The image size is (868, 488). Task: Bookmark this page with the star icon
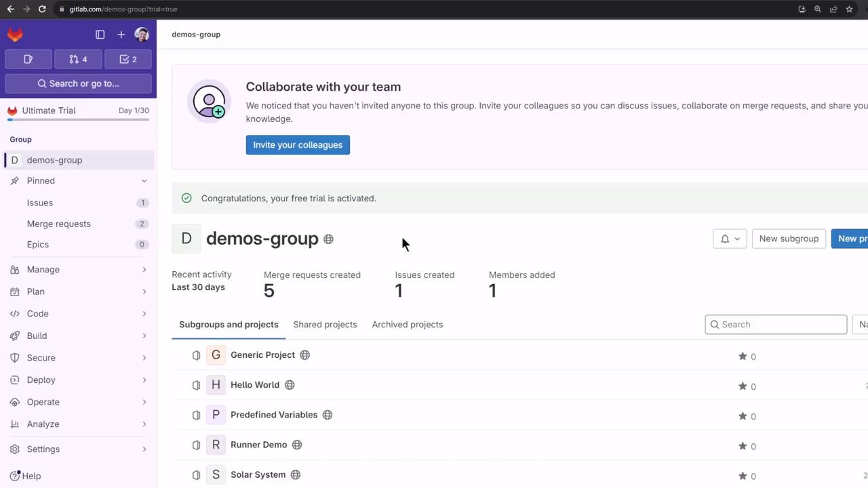click(849, 9)
